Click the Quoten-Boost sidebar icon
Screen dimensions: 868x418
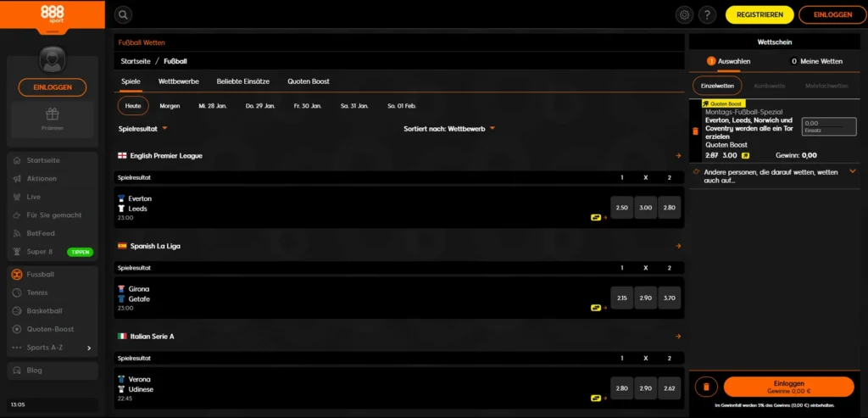(x=17, y=330)
